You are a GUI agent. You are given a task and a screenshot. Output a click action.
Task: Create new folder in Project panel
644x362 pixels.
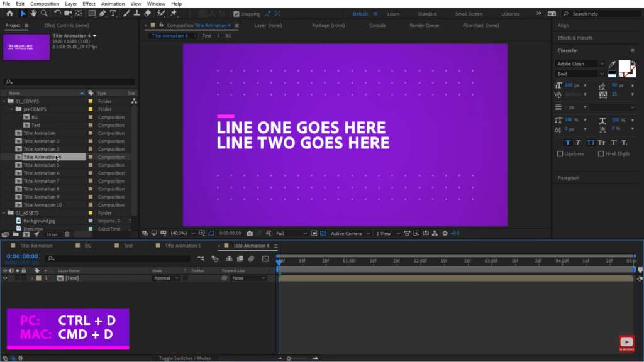click(x=16, y=234)
